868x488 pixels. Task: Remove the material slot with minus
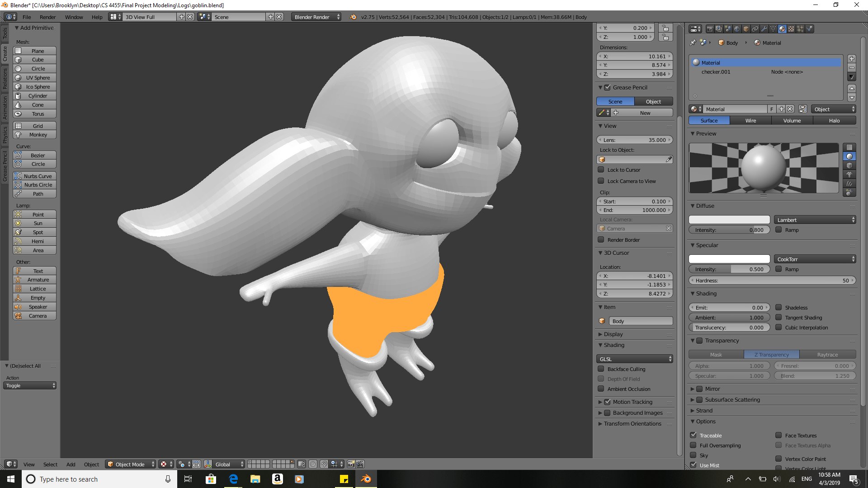[852, 68]
